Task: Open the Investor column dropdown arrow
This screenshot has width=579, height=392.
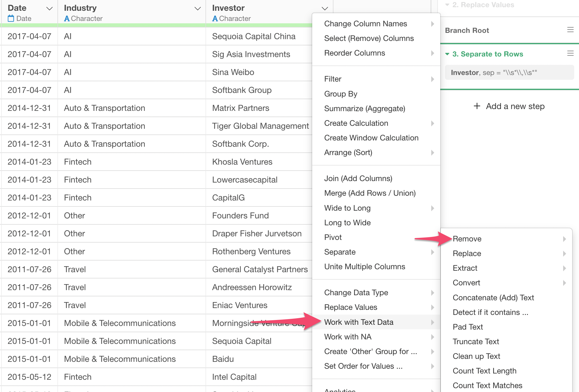Action: [325, 8]
